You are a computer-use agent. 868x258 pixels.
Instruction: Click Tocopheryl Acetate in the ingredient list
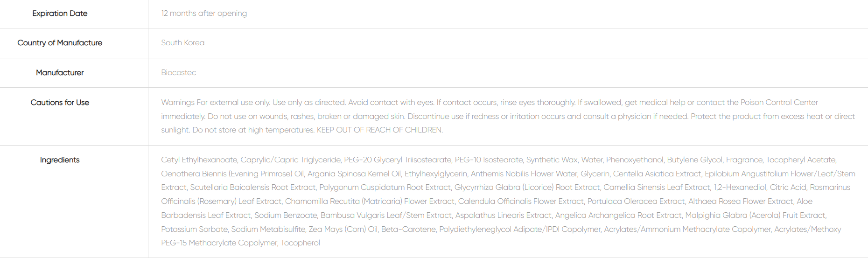[x=801, y=160]
